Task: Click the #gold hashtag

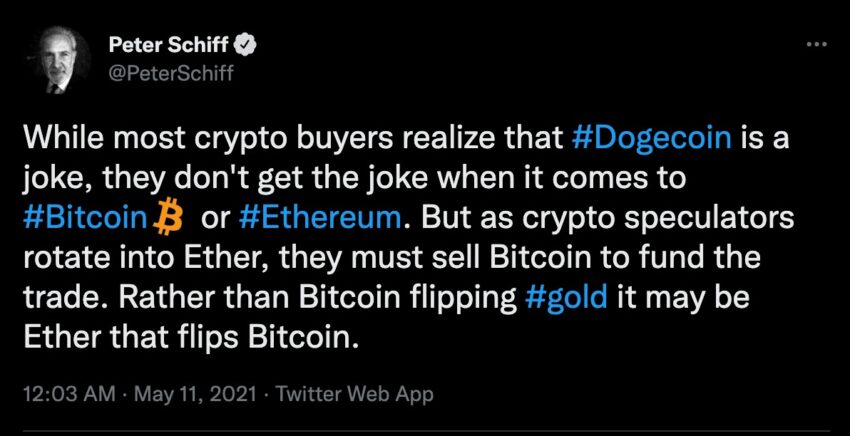Action: tap(566, 300)
